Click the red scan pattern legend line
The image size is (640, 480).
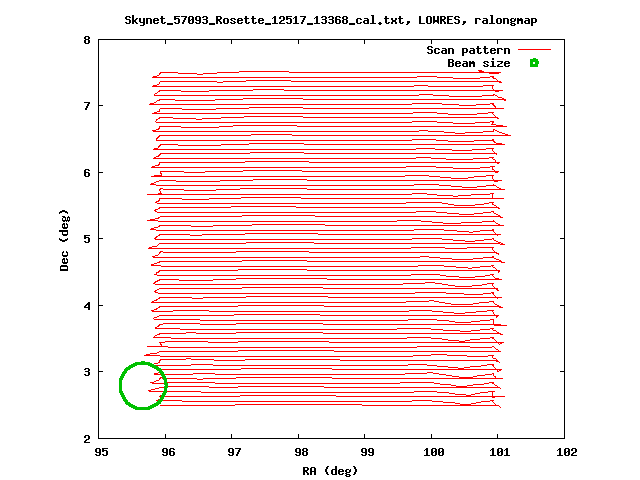click(x=534, y=50)
